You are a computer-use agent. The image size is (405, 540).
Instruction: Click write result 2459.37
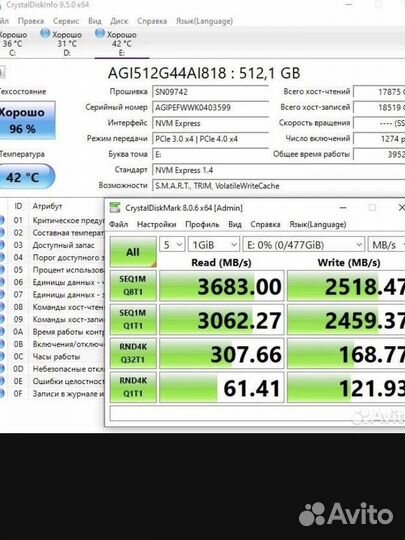pyautogui.click(x=346, y=319)
